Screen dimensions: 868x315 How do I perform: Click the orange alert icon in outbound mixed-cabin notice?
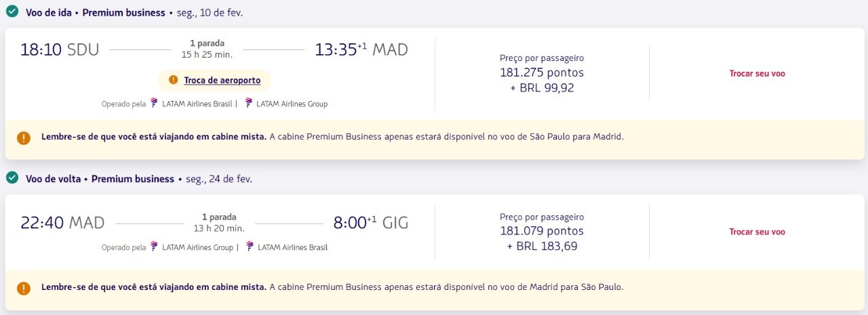[x=24, y=138]
